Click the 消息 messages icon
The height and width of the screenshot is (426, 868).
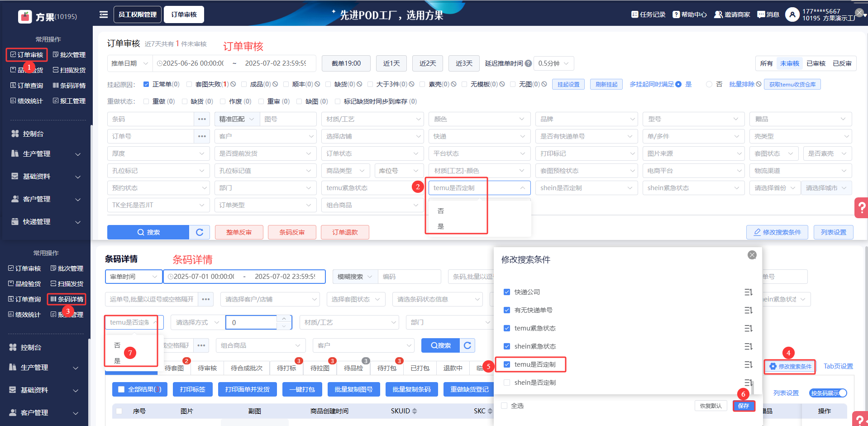[x=761, y=14]
